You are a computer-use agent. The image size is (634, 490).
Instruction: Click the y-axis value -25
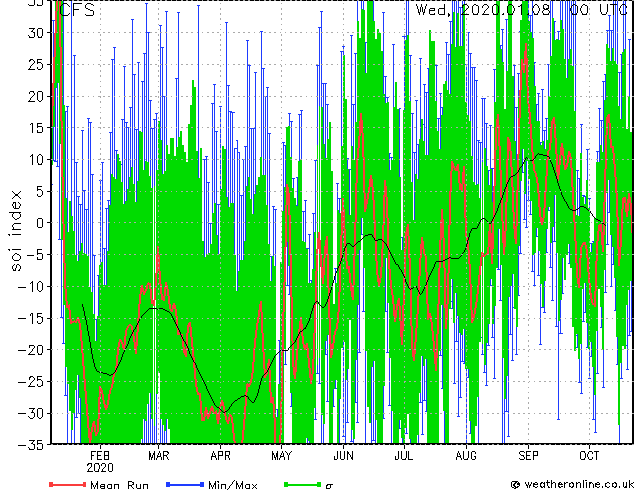(x=31, y=381)
